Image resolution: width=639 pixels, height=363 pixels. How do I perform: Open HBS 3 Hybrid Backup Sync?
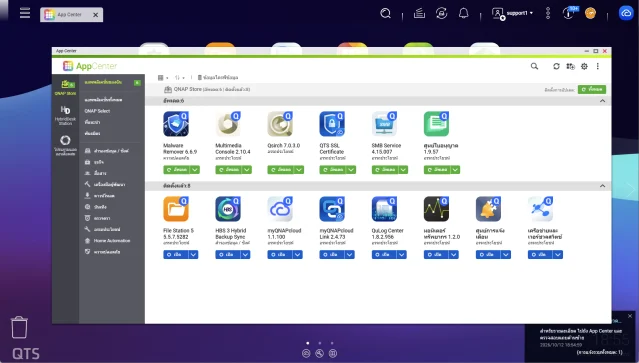228,255
